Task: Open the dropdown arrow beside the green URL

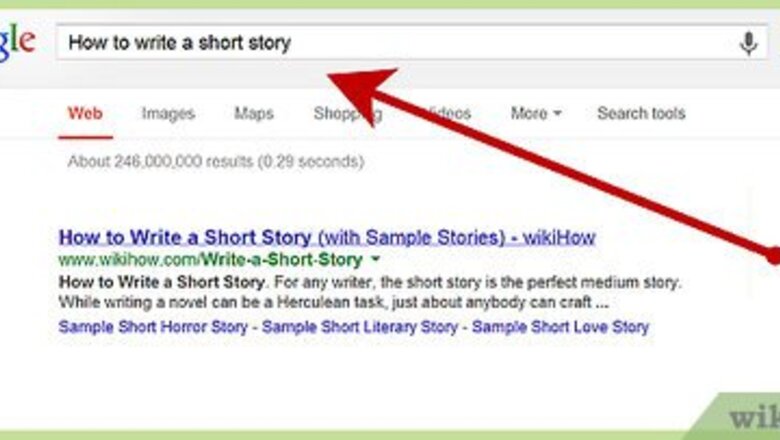Action: [374, 260]
